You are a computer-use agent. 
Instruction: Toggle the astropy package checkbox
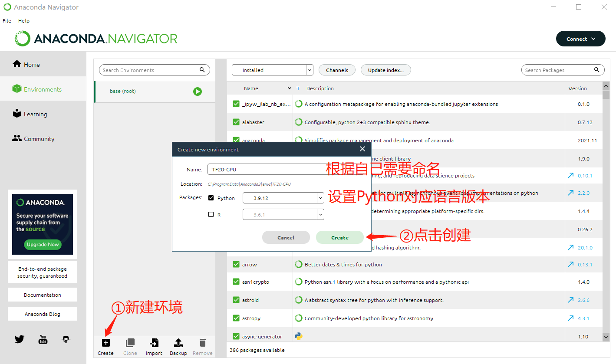[x=236, y=318]
